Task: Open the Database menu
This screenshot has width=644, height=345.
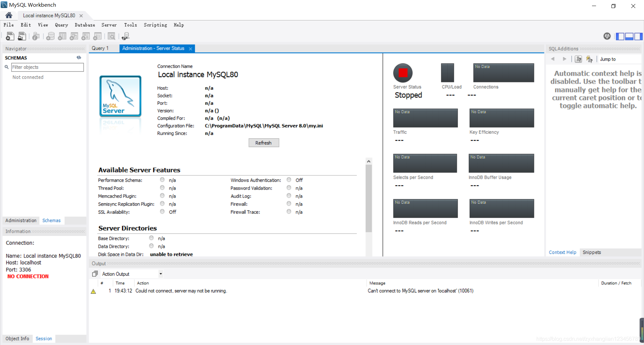Action: click(85, 25)
